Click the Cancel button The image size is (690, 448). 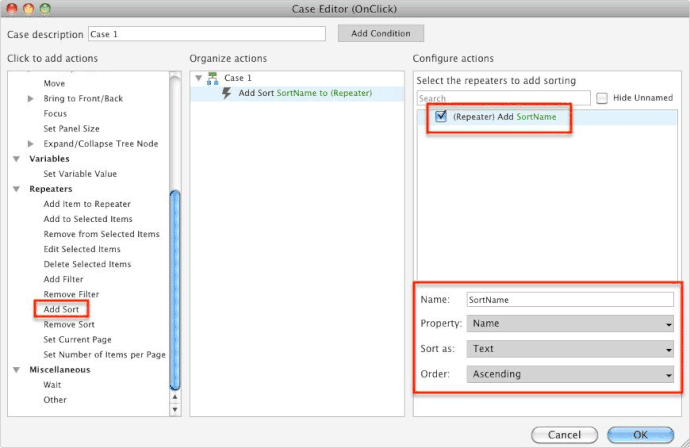[564, 435]
